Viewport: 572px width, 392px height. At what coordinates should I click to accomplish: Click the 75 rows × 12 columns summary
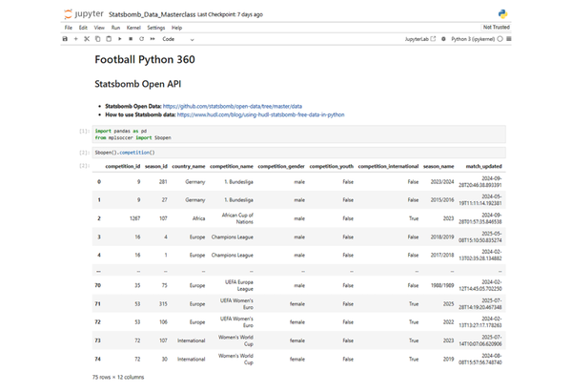point(118,378)
